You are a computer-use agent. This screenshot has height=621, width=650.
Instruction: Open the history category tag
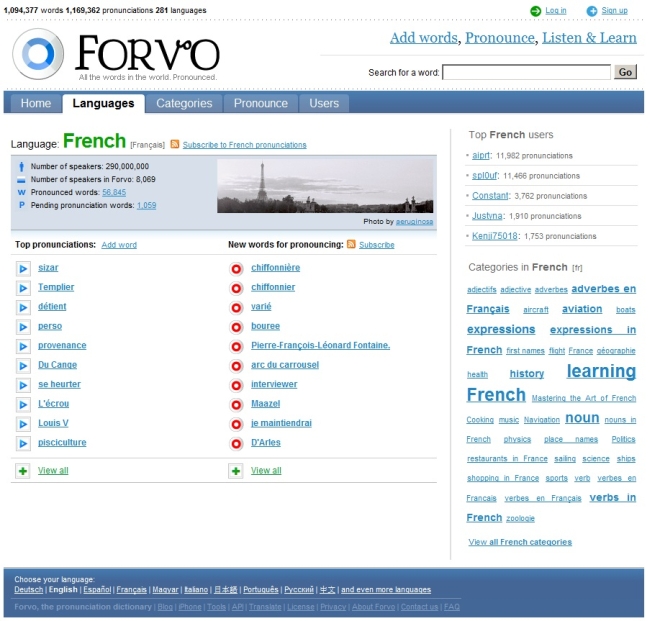[x=527, y=374]
